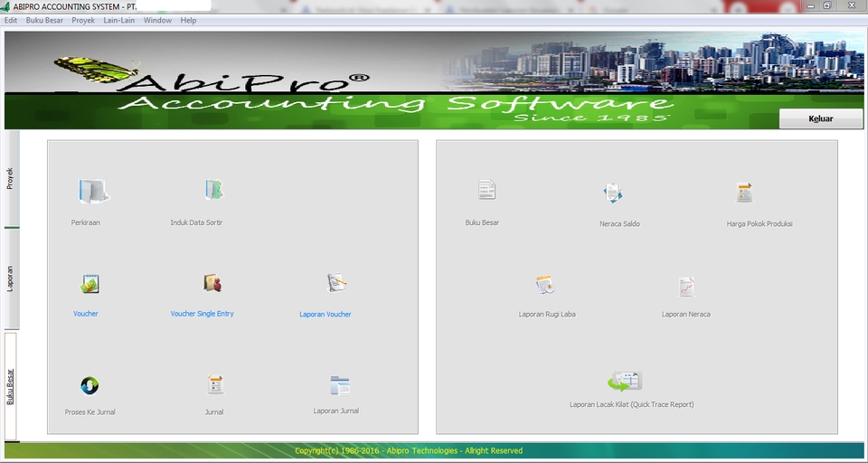Click the Buku Besar label under the report icon

pyautogui.click(x=482, y=222)
